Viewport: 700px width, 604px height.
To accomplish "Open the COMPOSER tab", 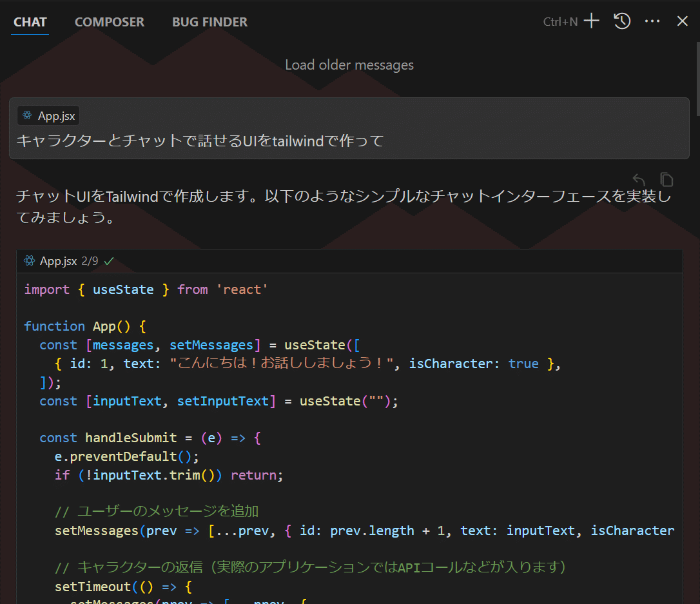I will (x=110, y=22).
